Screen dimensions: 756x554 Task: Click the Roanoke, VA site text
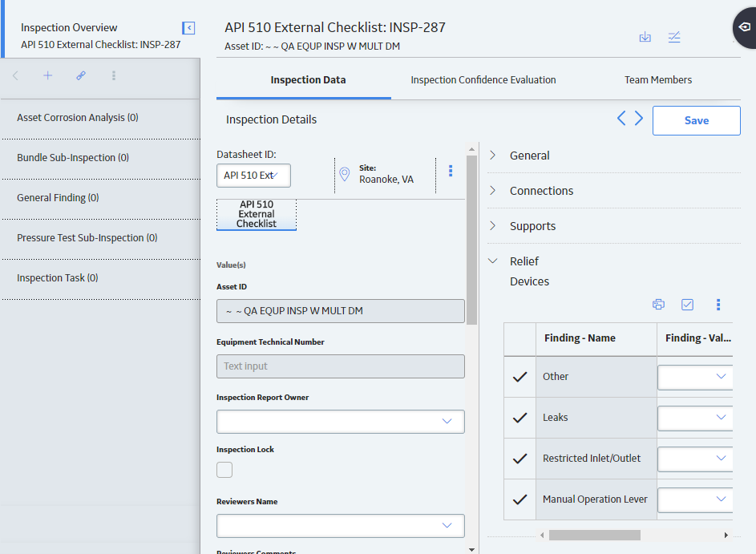click(x=386, y=180)
